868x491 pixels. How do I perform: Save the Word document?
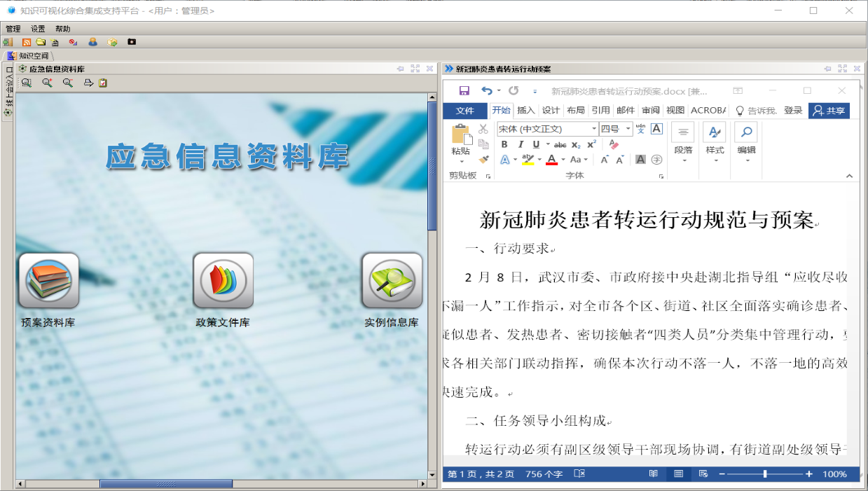click(x=464, y=91)
